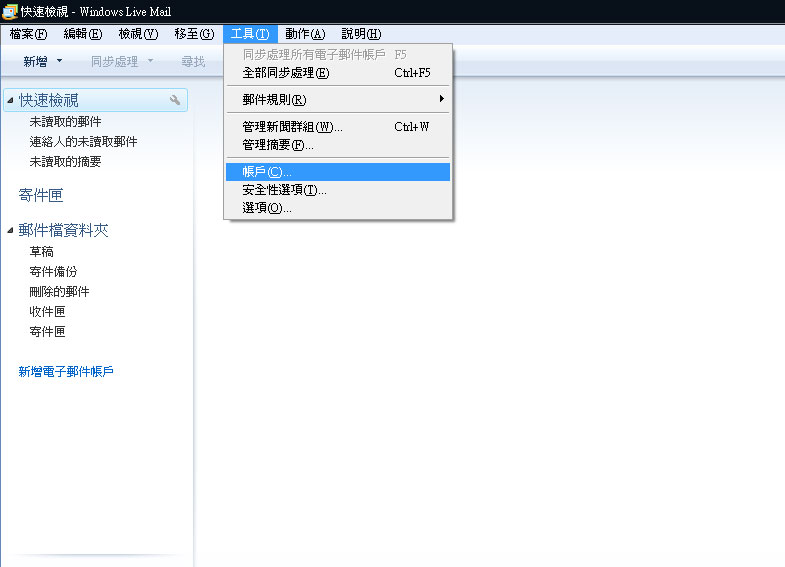Open 寄件匣 under 郵件檔資料夾

pyautogui.click(x=48, y=332)
